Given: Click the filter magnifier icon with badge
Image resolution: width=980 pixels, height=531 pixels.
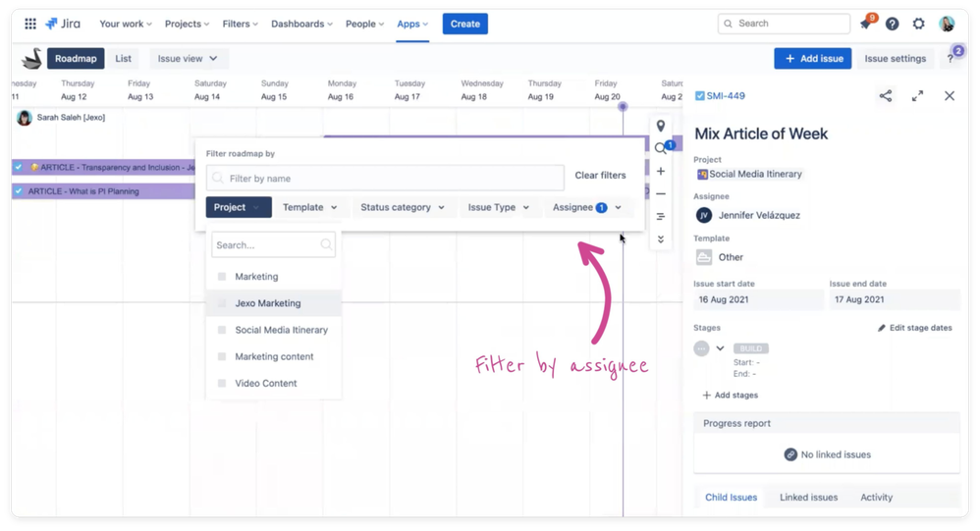Looking at the screenshot, I should click(x=661, y=148).
